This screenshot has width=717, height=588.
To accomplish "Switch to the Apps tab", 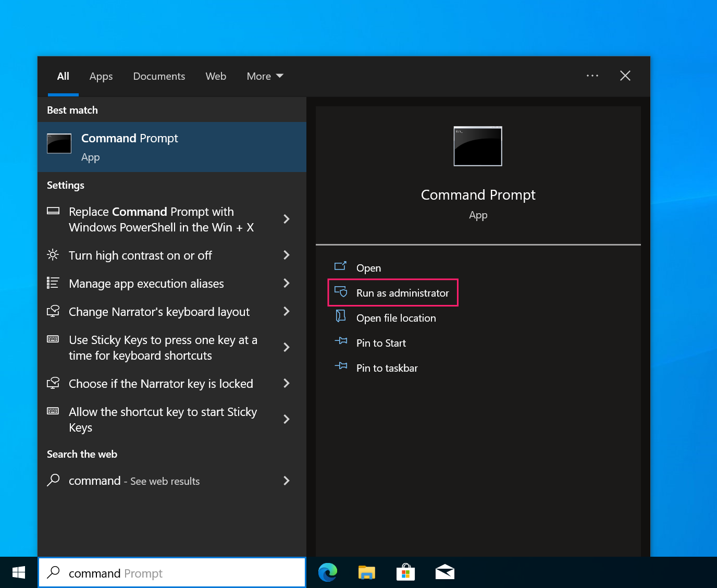I will pos(101,76).
